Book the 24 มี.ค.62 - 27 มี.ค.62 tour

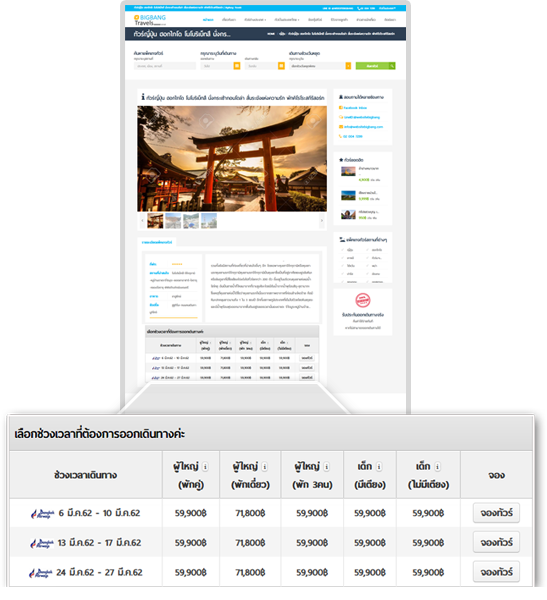tap(496, 572)
